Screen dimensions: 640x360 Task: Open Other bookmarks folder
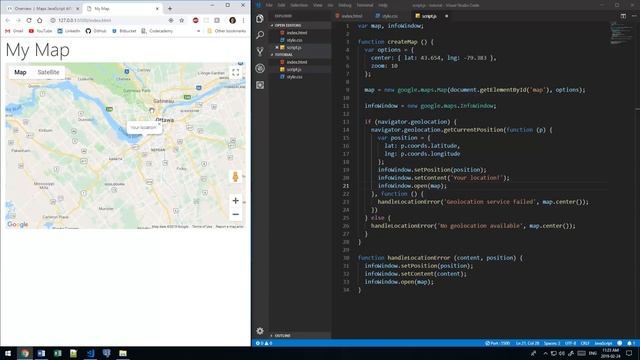point(227,31)
